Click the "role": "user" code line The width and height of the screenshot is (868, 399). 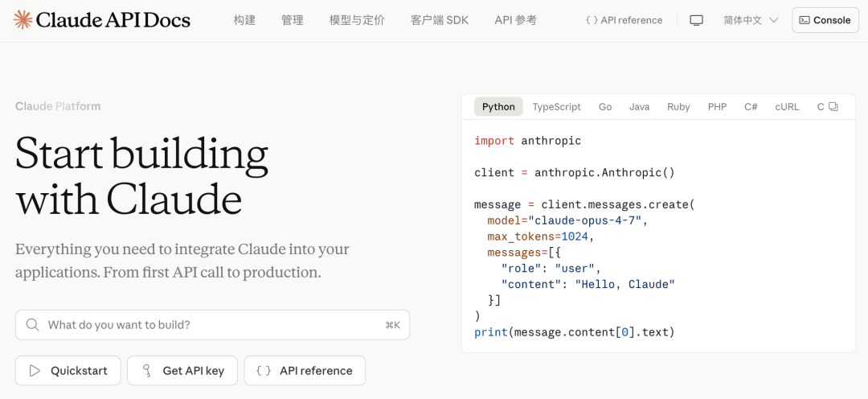pos(551,269)
